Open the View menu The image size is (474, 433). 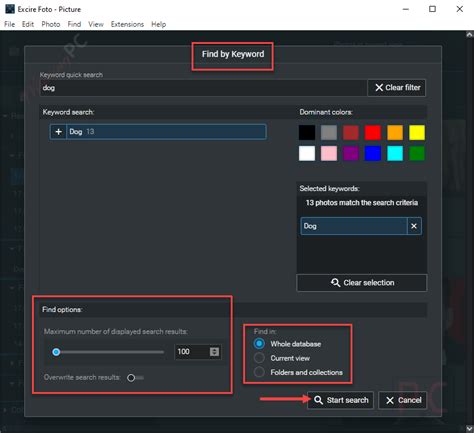[96, 24]
